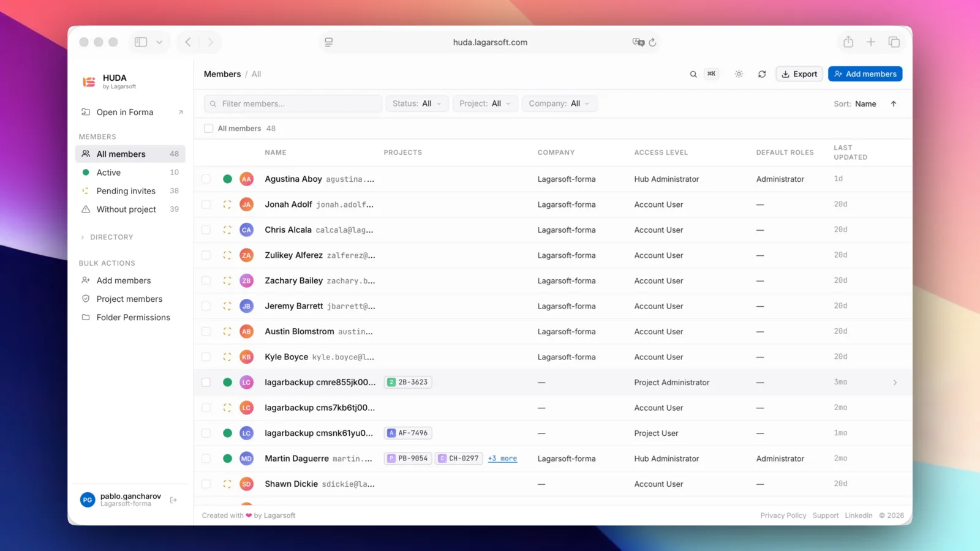Click the Safari share icon
This screenshot has height=551, width=980.
848,42
